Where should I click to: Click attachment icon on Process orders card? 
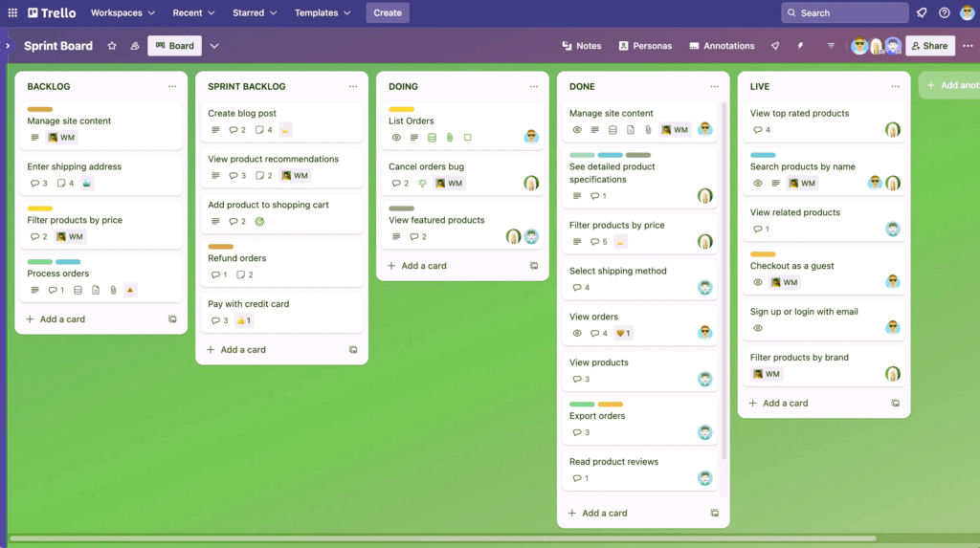pos(113,290)
